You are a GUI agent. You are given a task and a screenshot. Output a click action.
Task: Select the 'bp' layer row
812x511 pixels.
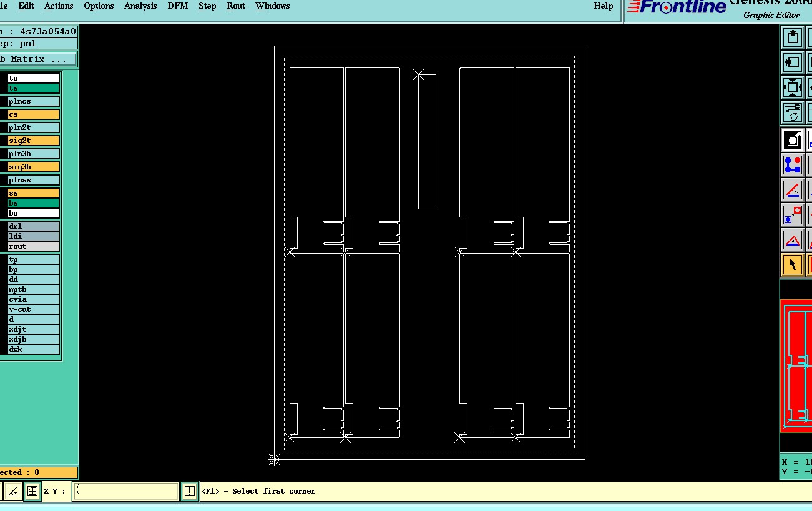[x=34, y=269]
